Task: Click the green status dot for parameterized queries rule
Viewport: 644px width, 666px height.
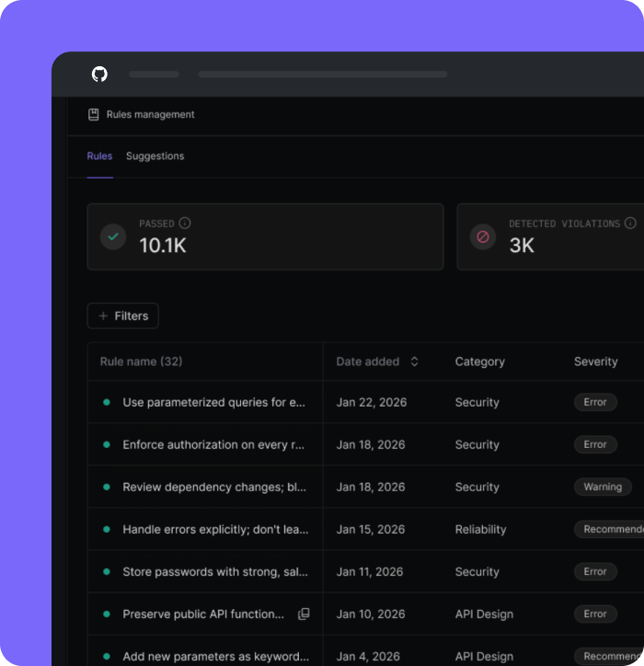Action: (x=107, y=403)
